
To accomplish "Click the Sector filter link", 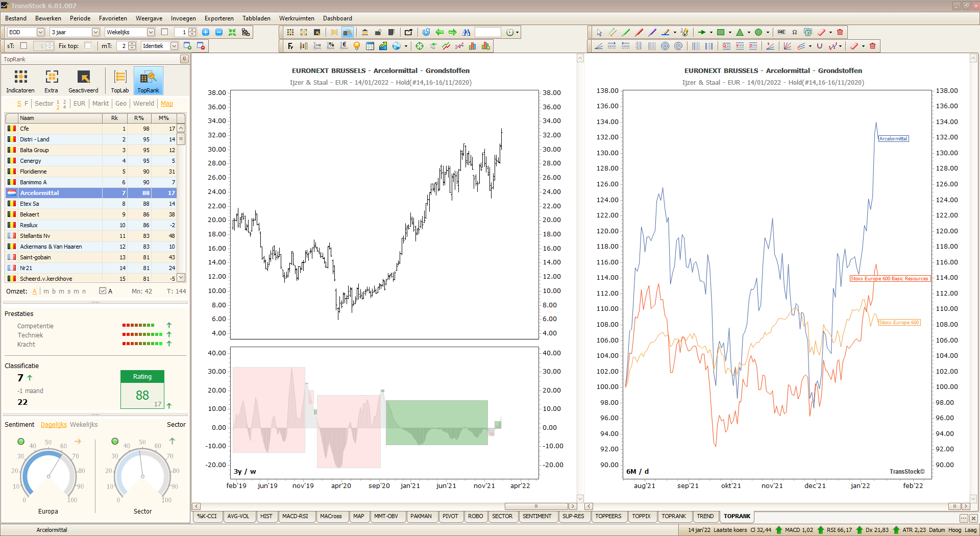I will [44, 104].
